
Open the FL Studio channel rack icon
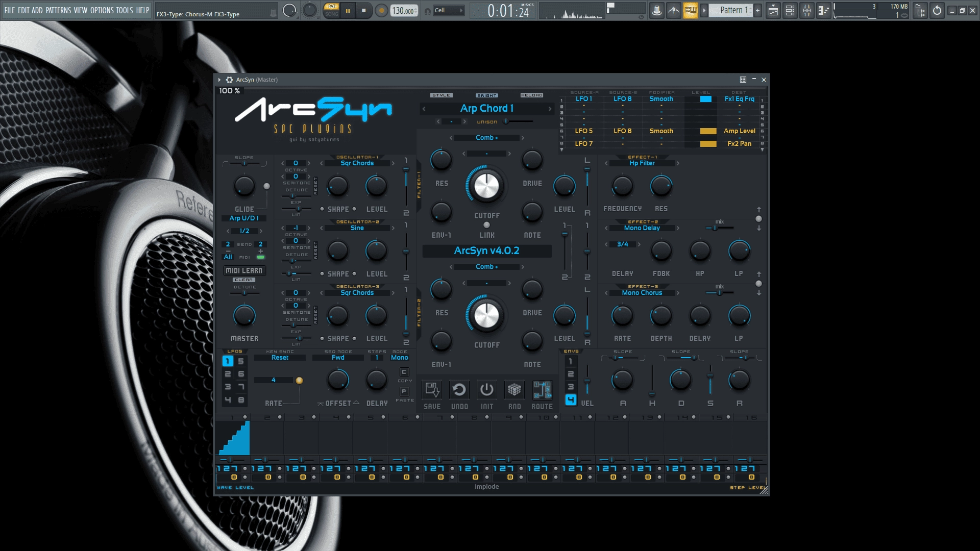pyautogui.click(x=790, y=10)
